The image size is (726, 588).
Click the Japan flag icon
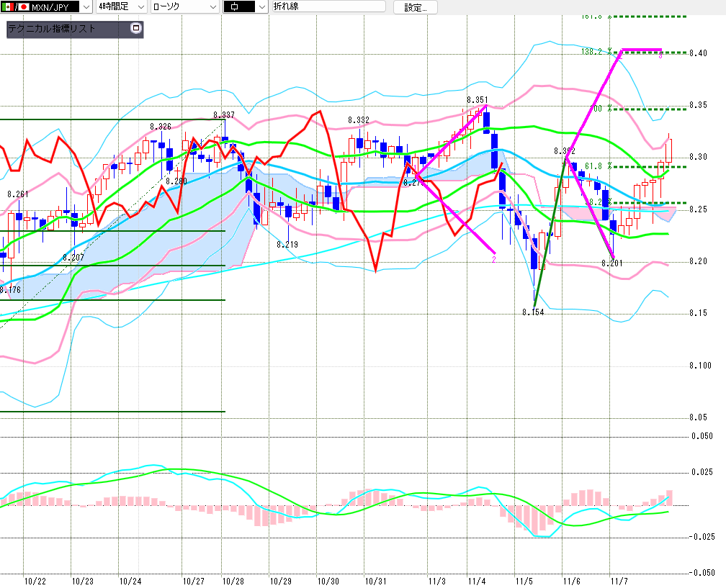click(x=23, y=6)
